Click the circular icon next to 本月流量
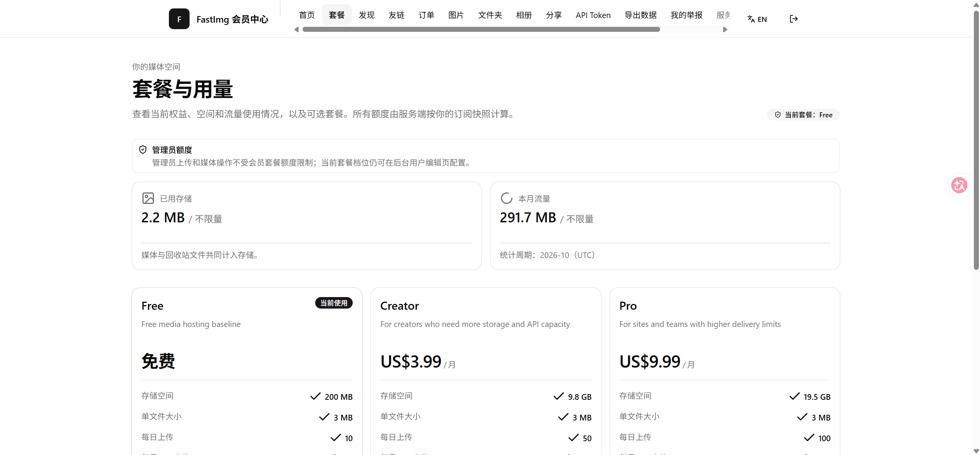 (506, 198)
